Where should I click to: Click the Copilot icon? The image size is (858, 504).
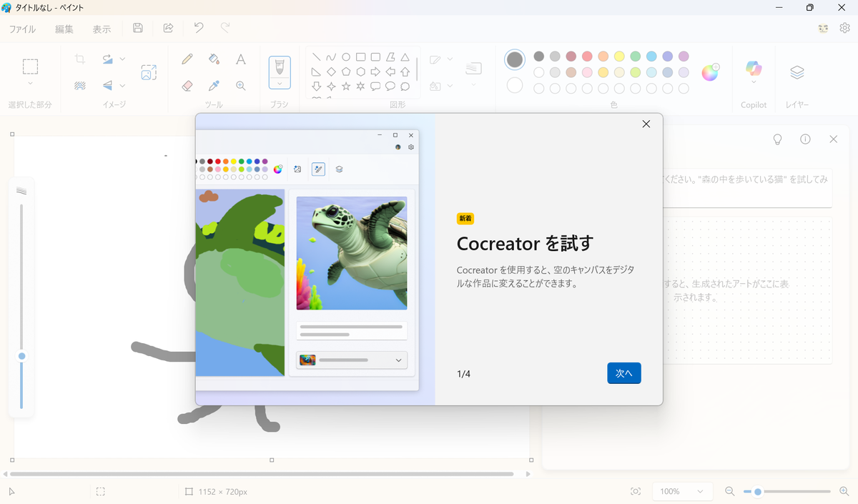coord(754,68)
